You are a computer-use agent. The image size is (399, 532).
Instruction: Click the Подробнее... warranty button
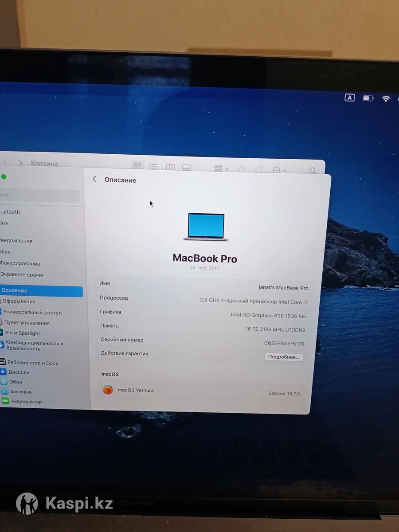284,357
